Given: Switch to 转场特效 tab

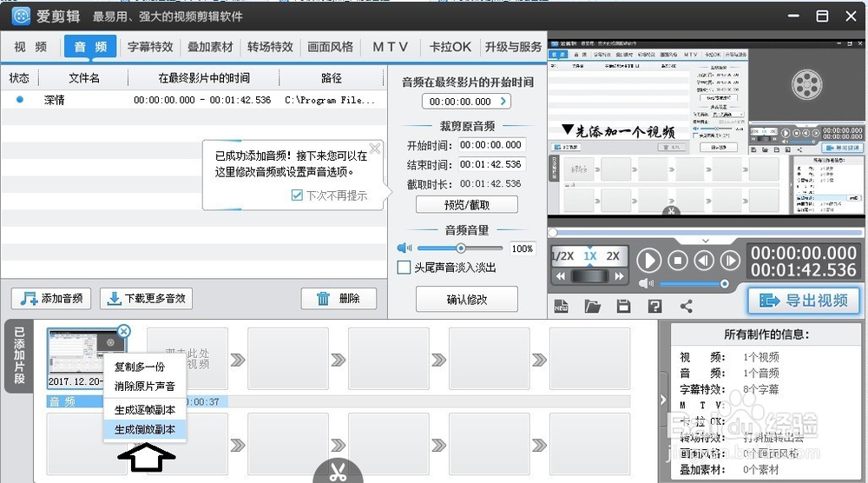Looking at the screenshot, I should tap(270, 47).
